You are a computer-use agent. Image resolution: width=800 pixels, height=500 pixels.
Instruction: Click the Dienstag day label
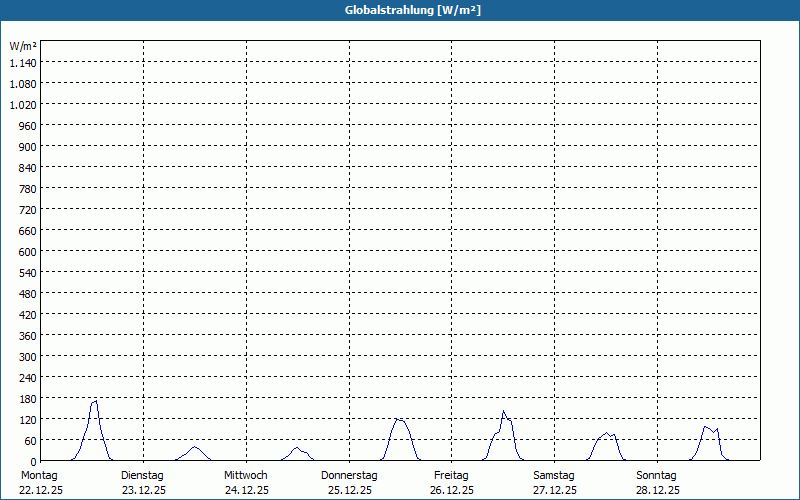pos(142,476)
